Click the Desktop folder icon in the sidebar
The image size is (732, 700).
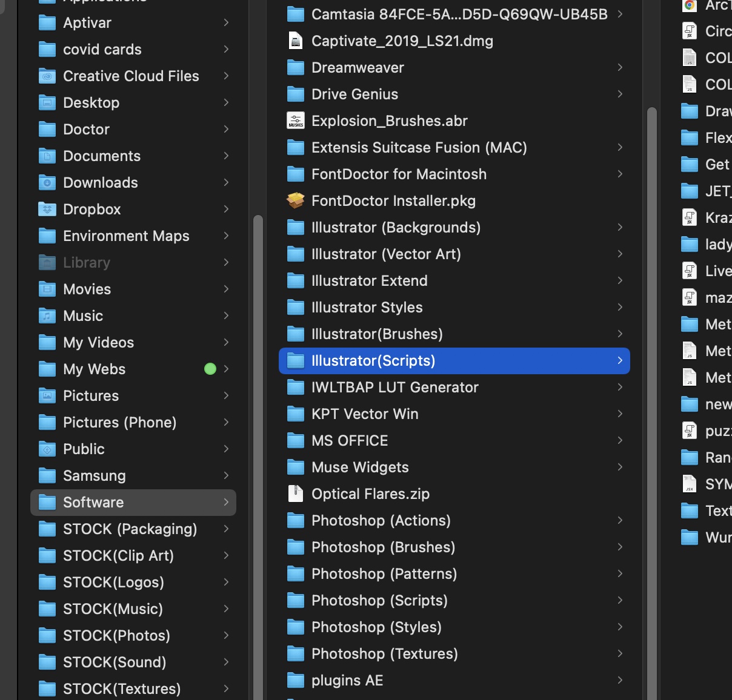pos(47,102)
